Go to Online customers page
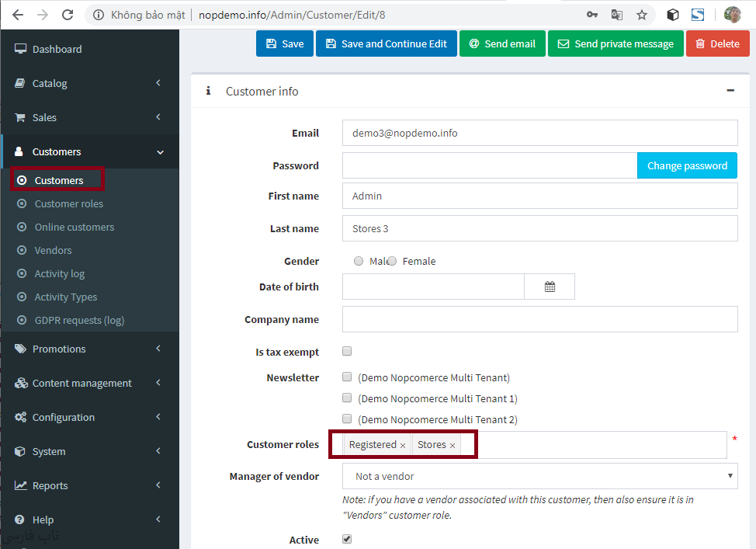Image resolution: width=756 pixels, height=549 pixels. 74,227
